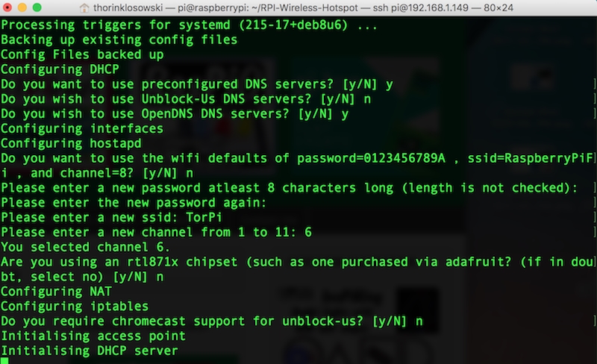
Task: Click the 'Configuring iptables' line
Action: (75, 306)
